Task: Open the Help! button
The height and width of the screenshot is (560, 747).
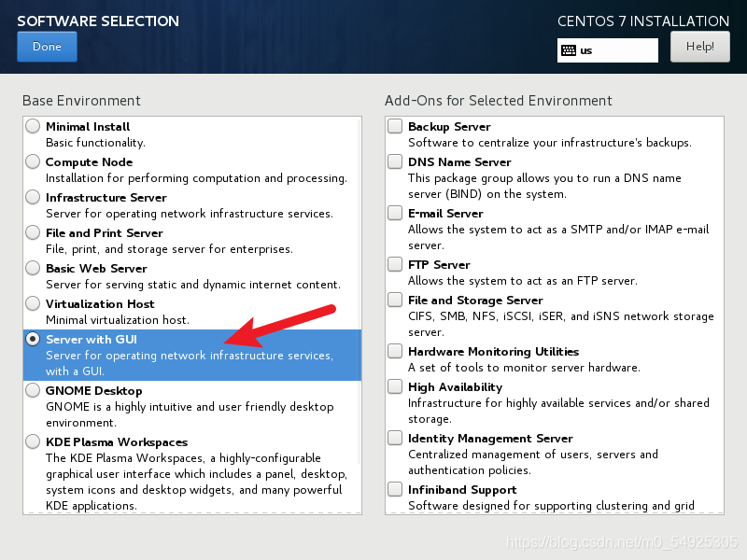Action: pyautogui.click(x=699, y=47)
